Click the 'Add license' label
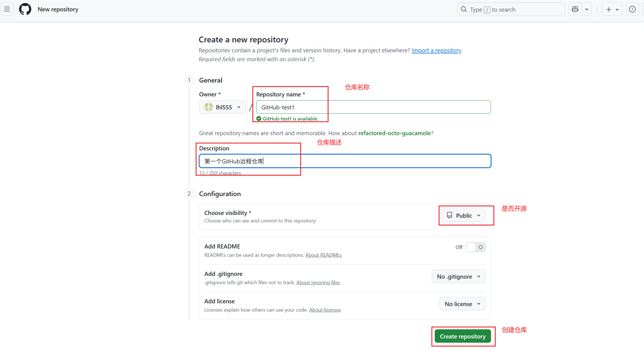 click(219, 301)
